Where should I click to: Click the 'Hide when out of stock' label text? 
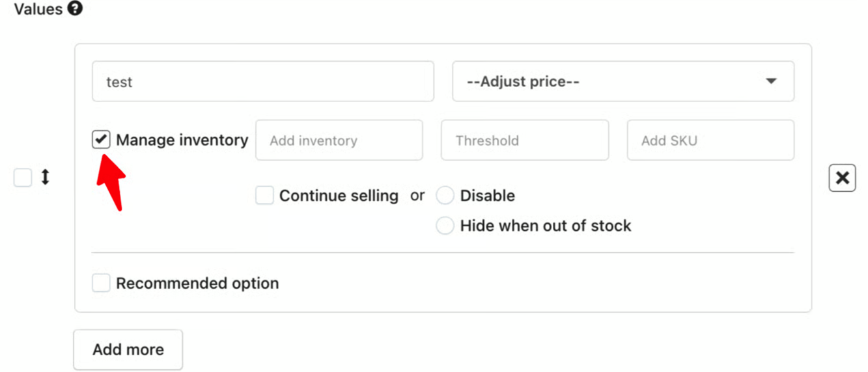[546, 226]
